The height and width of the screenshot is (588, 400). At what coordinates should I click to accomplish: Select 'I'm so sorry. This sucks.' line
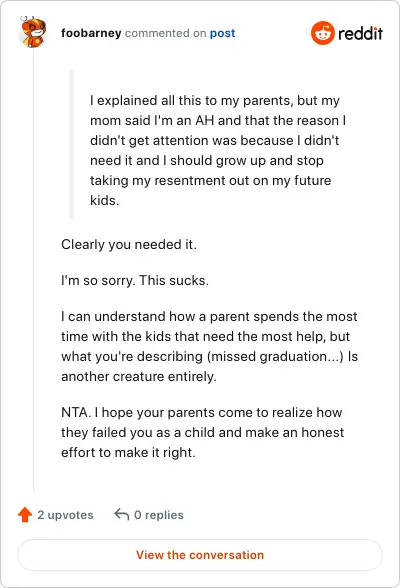click(x=135, y=280)
